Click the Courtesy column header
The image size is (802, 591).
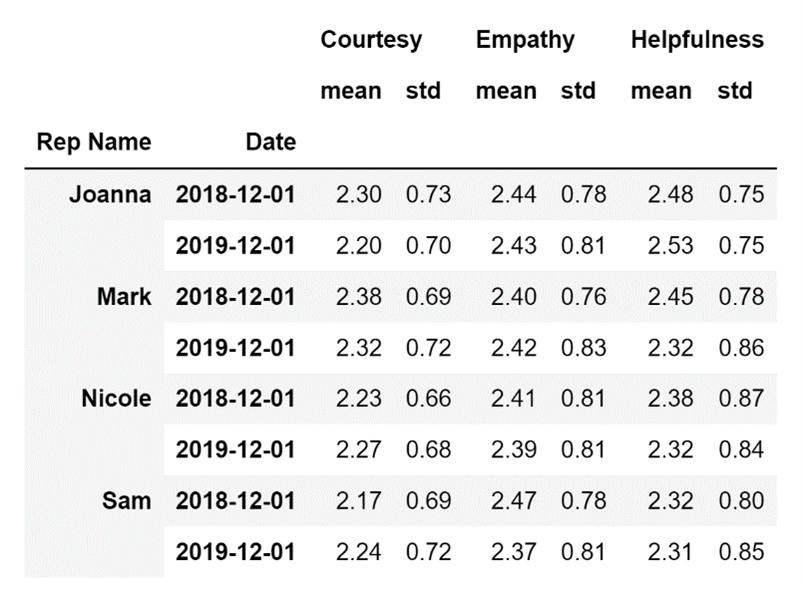coord(371,40)
